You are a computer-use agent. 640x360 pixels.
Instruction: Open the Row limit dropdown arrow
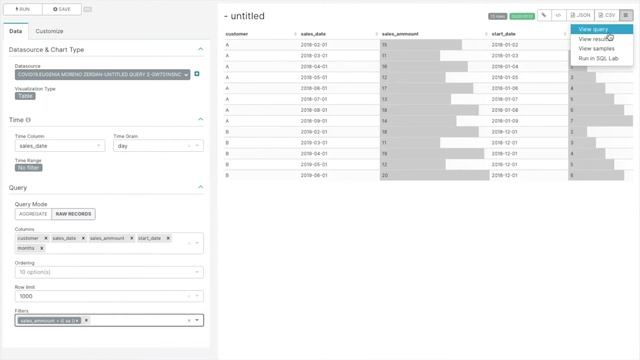click(x=197, y=296)
